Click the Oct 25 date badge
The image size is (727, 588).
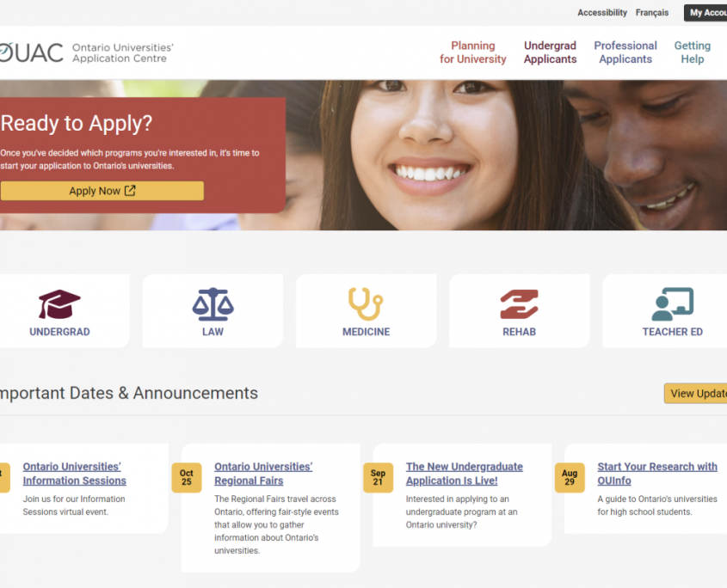(187, 477)
